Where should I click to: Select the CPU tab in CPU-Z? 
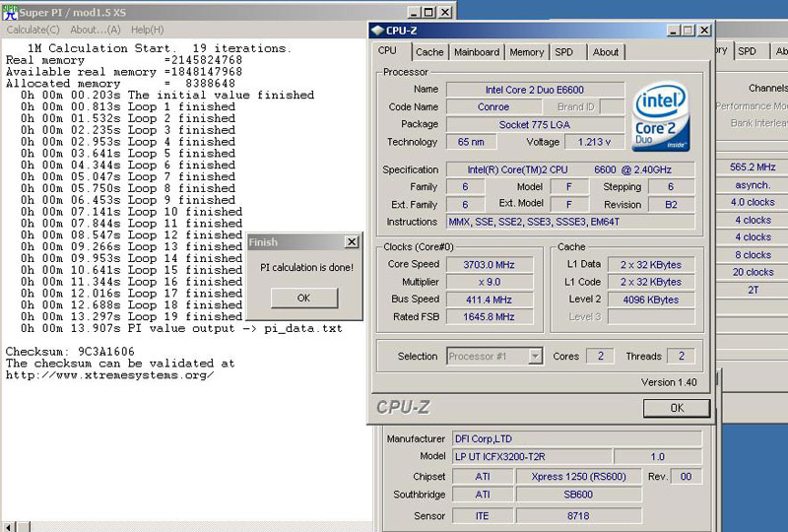387,51
